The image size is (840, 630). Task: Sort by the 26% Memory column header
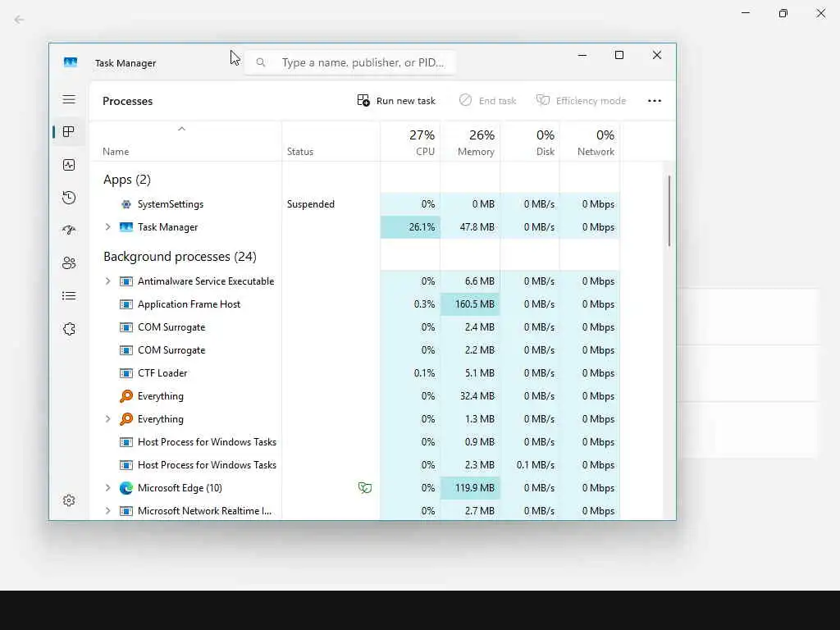click(470, 142)
